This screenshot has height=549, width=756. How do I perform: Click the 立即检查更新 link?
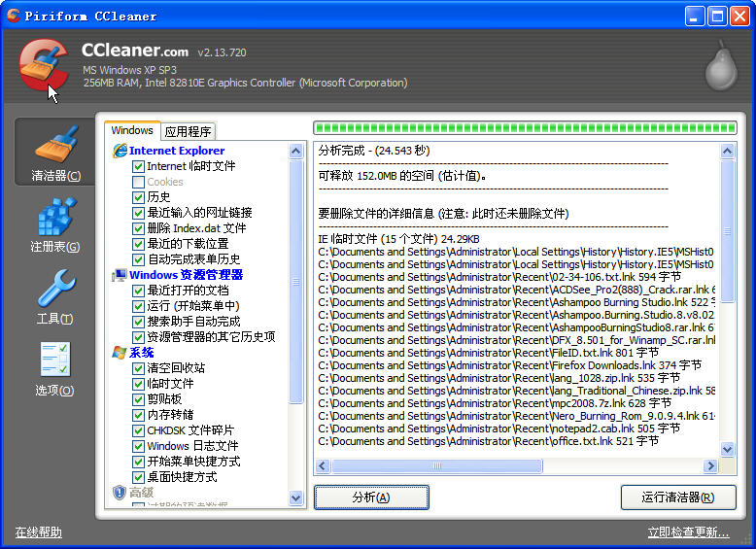pos(689,532)
